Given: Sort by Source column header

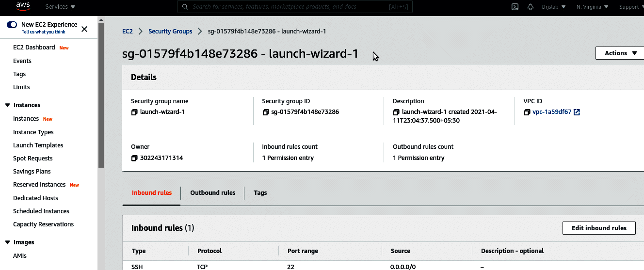Looking at the screenshot, I should click(x=401, y=251).
